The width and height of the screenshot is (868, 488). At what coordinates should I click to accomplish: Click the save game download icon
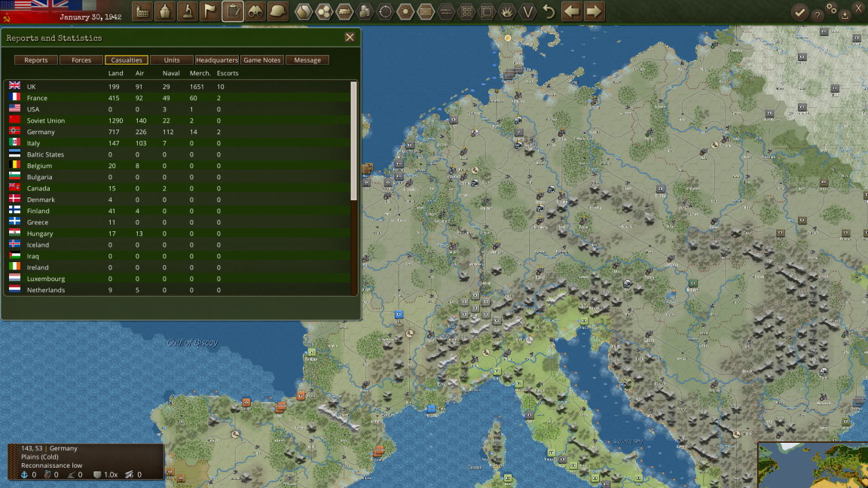tap(845, 16)
